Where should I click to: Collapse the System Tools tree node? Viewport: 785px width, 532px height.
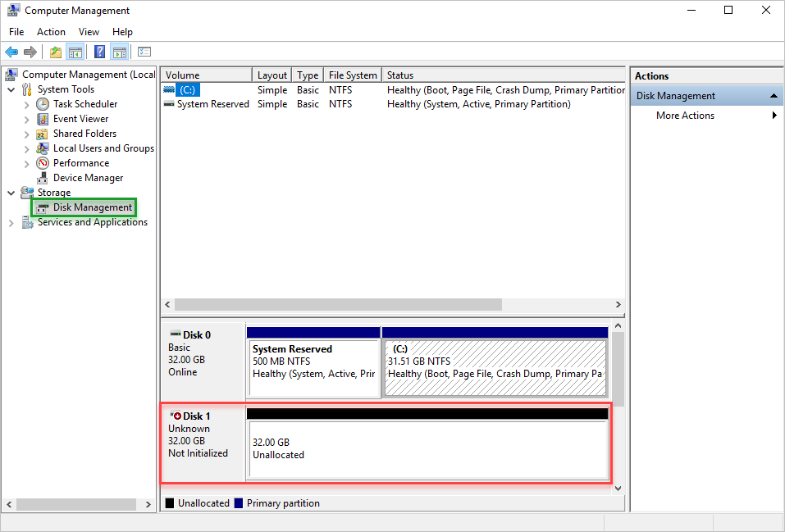tap(11, 89)
